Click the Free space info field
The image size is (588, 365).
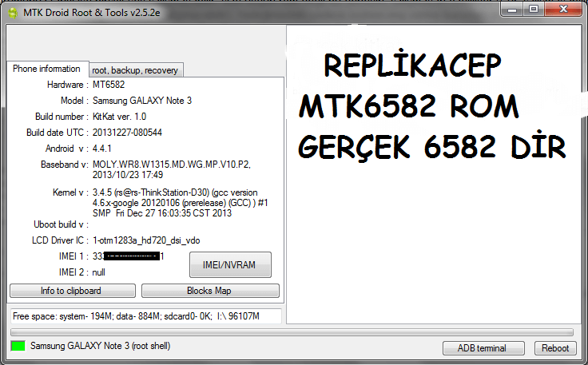[x=145, y=315]
